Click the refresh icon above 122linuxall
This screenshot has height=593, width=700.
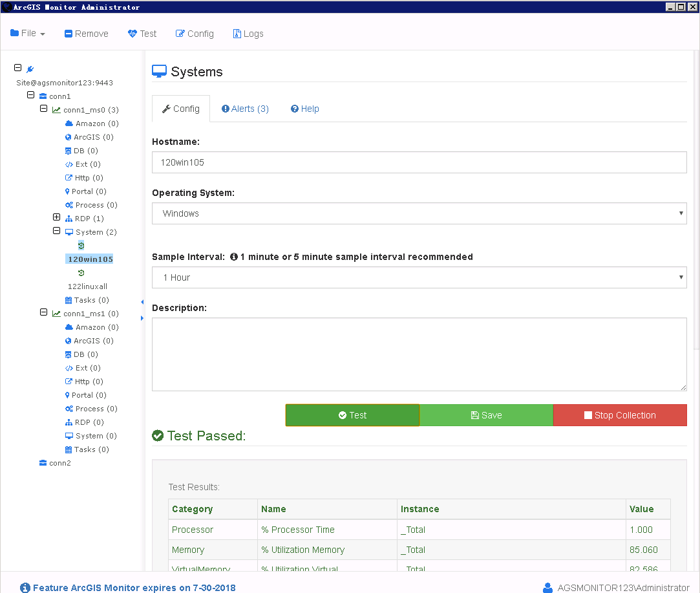pyautogui.click(x=81, y=273)
